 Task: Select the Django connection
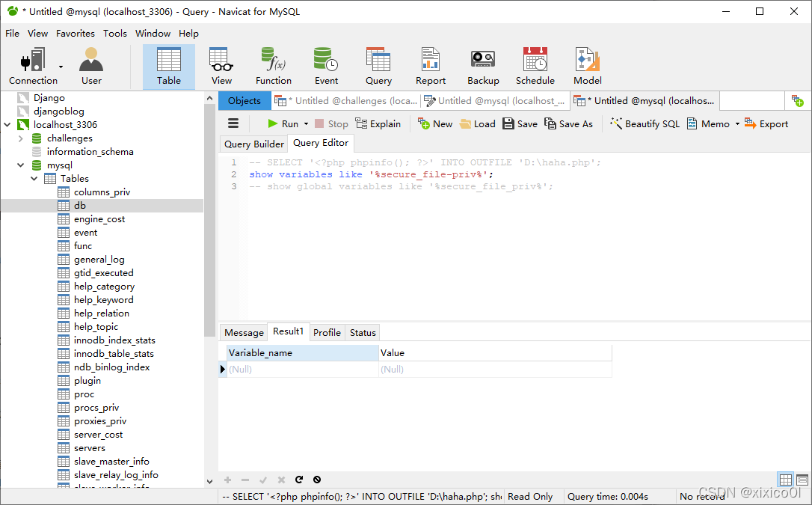pyautogui.click(x=49, y=98)
